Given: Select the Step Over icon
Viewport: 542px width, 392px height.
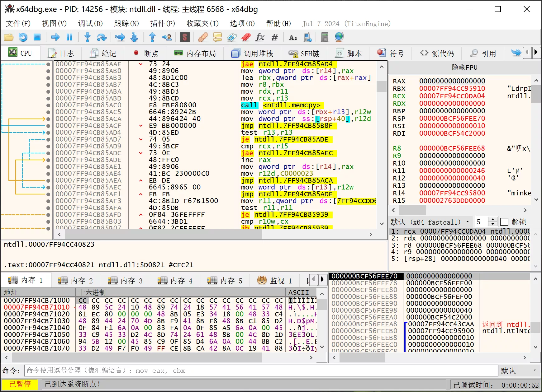Looking at the screenshot, I should pyautogui.click(x=102, y=37).
